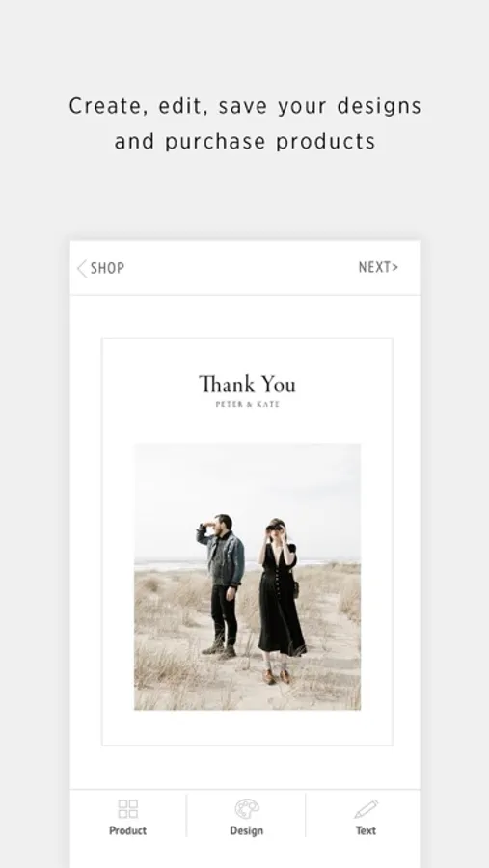Screen dimensions: 489x868
Task: Switch to the Design tab label
Action: [x=247, y=830]
